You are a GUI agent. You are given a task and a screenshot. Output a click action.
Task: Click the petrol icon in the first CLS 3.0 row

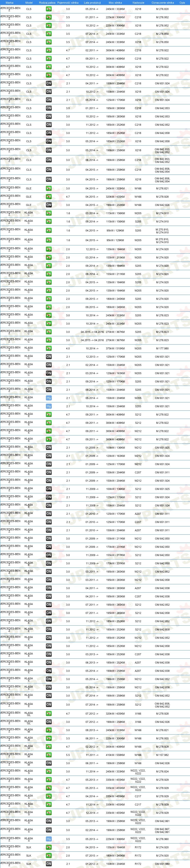point(49,9)
